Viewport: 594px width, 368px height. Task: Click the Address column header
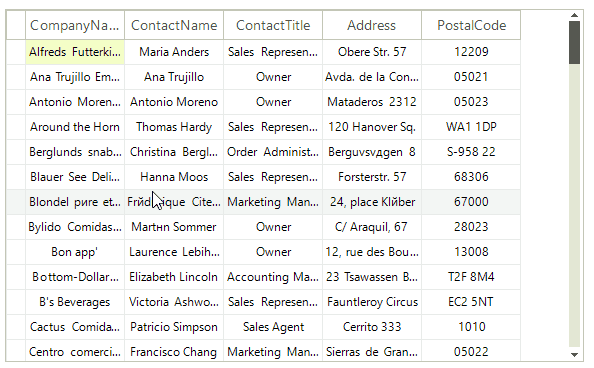372,25
